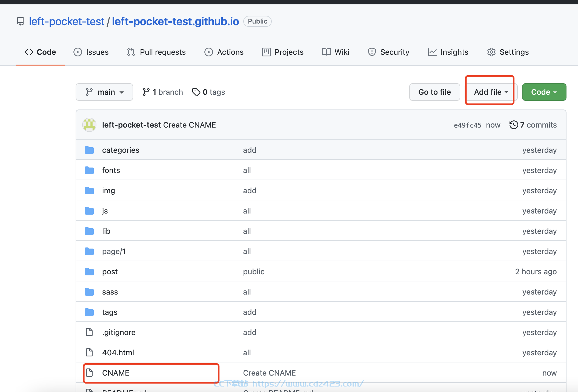Click the folder icon of sass
This screenshot has width=578, height=392.
[x=89, y=292]
